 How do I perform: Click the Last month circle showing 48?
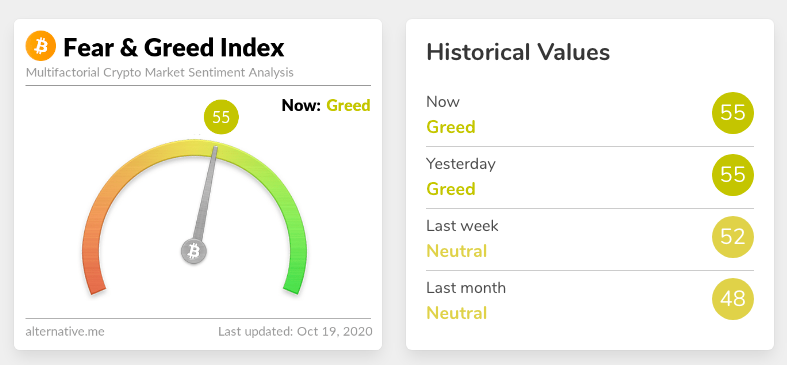(x=733, y=299)
